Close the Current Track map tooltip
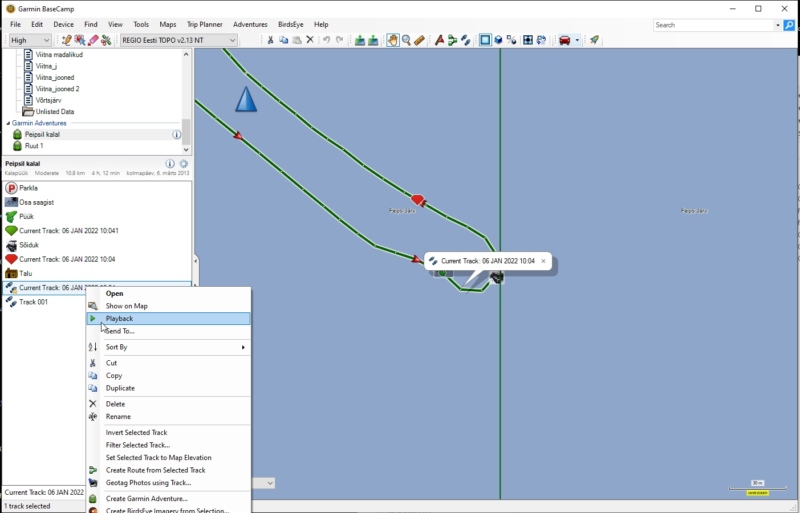The width and height of the screenshot is (800, 513). 543,261
